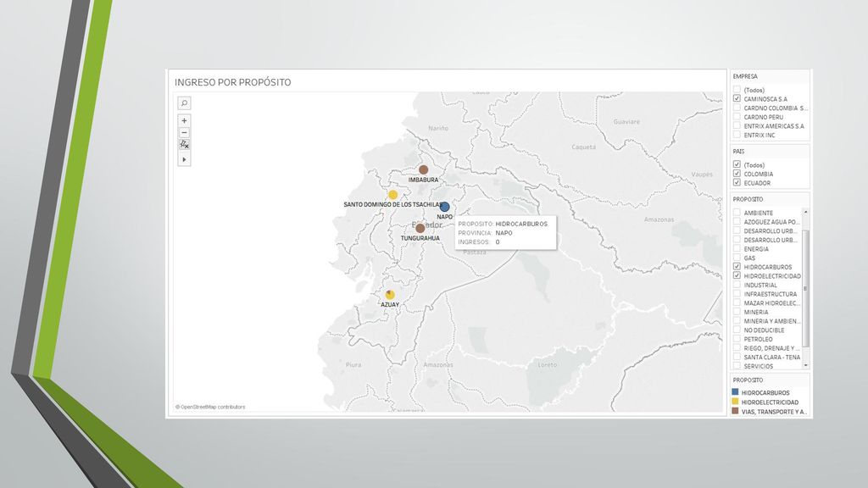Enable ENTRIX INC company filter
868x488 pixels.
tap(737, 135)
